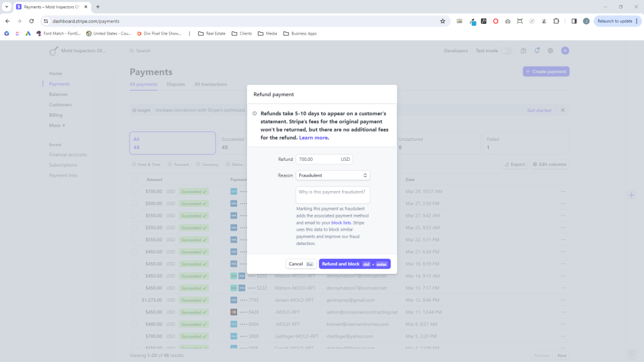Viewport: 644px width, 362px height.
Task: Click the refund amount field with 700.00
Action: click(324, 159)
